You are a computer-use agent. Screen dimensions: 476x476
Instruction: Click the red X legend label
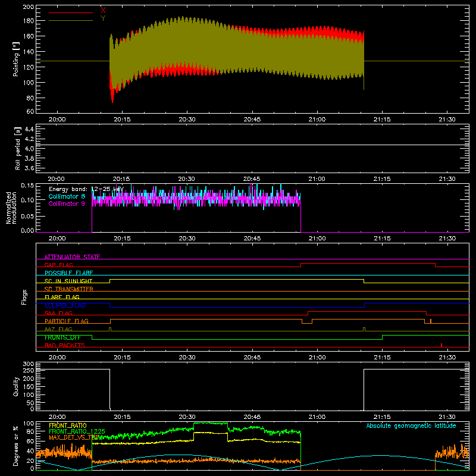point(103,10)
